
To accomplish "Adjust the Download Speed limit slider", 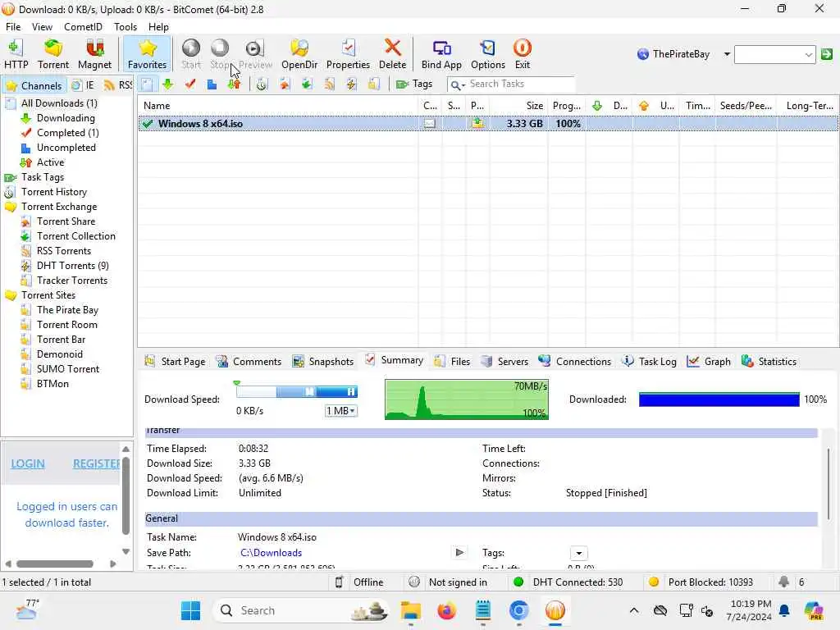I will click(x=297, y=391).
